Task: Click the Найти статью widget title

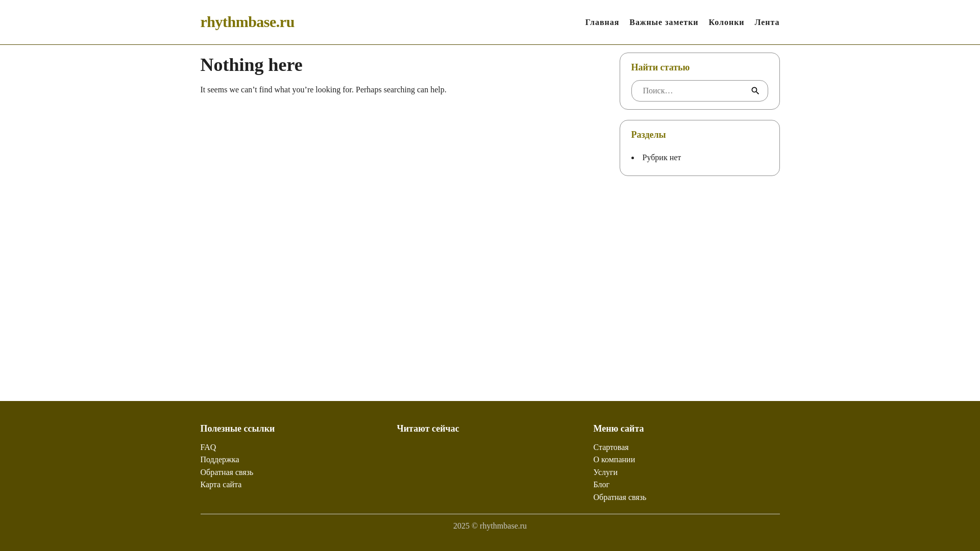Action: click(660, 67)
